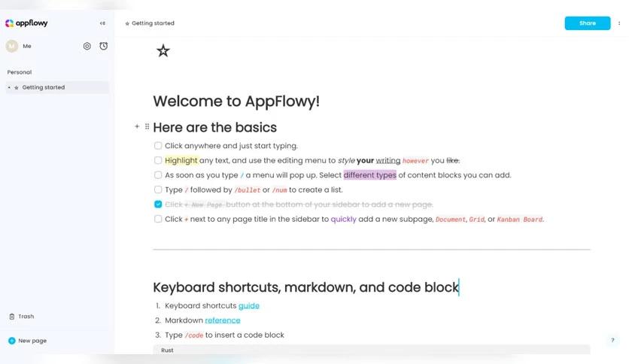Click the Share button
Screen dimensions: 629x364
587,23
